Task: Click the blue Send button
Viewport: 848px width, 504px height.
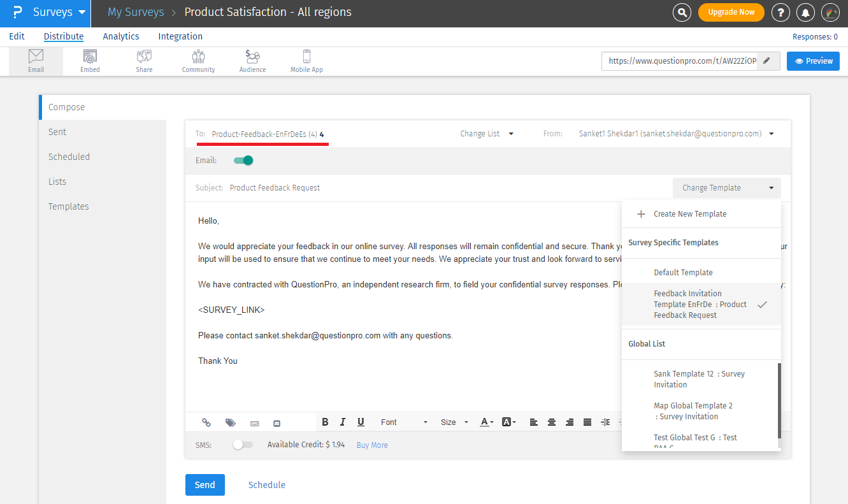Action: [205, 485]
